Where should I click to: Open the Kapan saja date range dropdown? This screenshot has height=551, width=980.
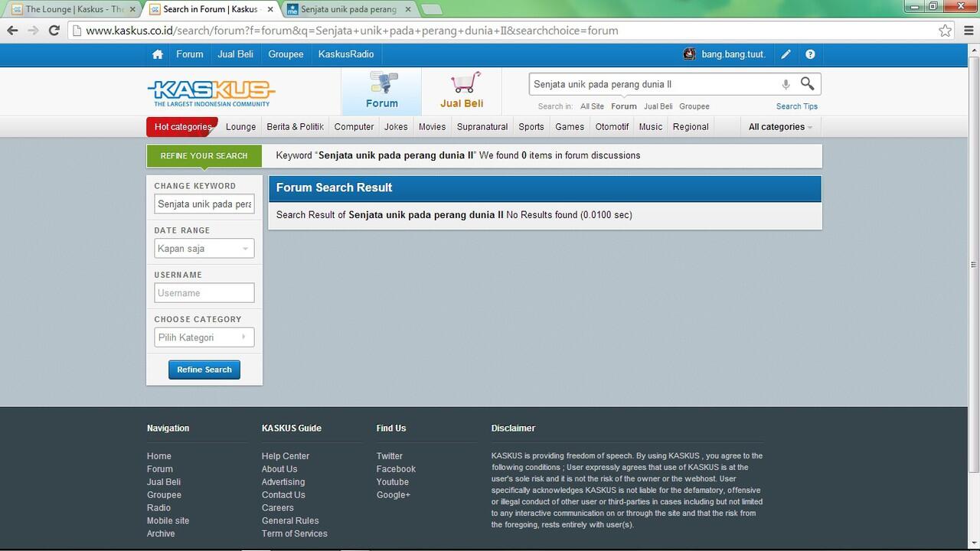204,249
